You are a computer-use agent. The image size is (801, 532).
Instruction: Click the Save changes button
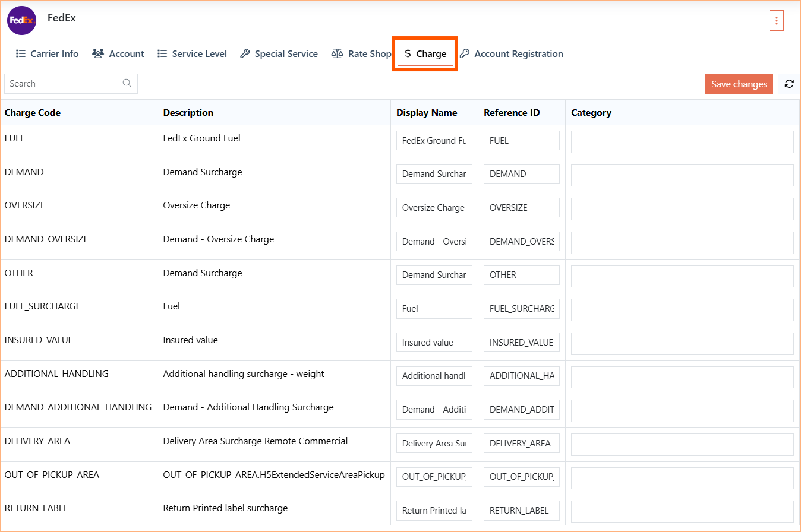tap(739, 84)
